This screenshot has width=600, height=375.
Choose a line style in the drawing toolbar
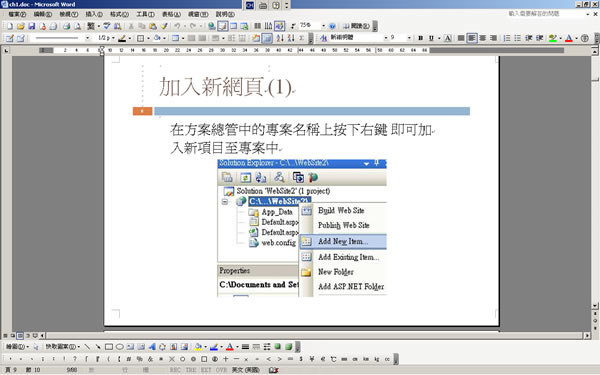pos(245,347)
